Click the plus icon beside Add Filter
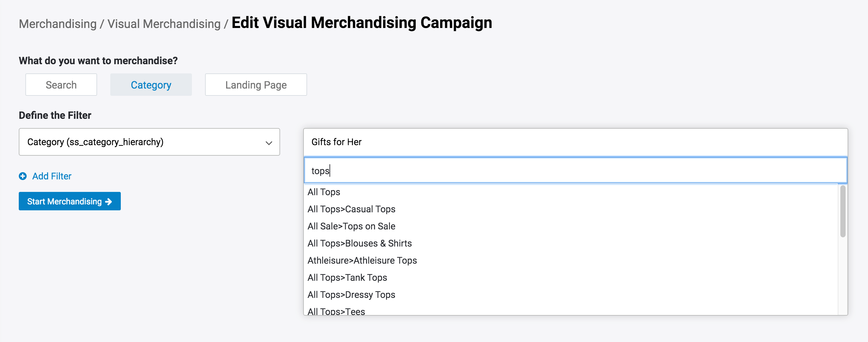868x342 pixels. click(23, 176)
